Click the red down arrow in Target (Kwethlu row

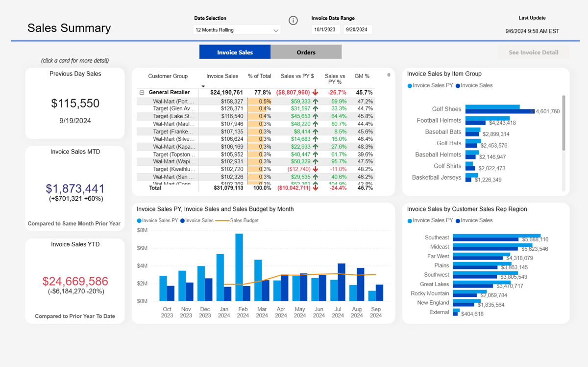tap(315, 169)
